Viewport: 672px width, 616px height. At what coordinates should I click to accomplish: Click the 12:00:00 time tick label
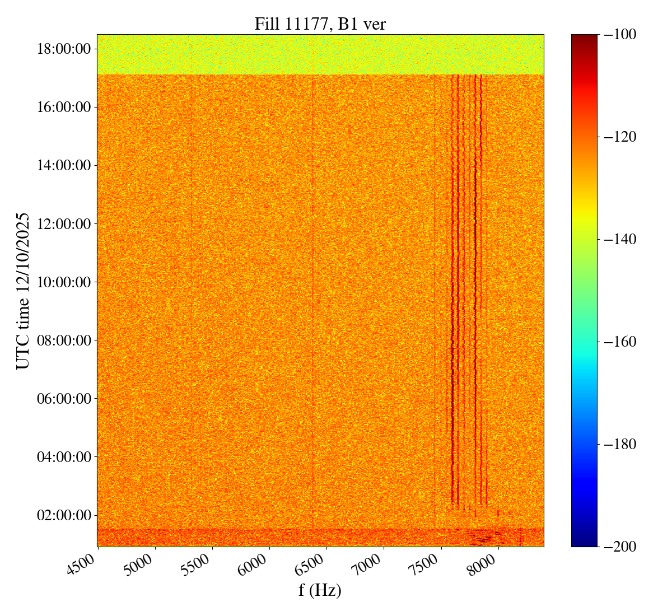click(x=63, y=223)
